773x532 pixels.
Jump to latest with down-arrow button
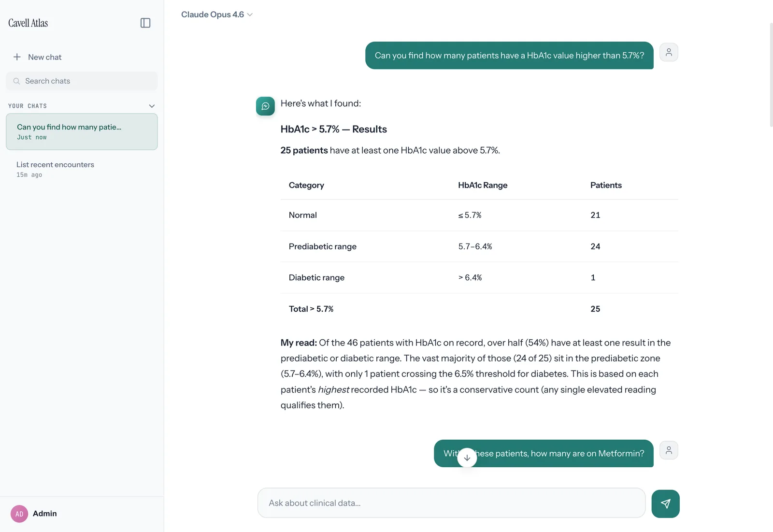coord(467,458)
